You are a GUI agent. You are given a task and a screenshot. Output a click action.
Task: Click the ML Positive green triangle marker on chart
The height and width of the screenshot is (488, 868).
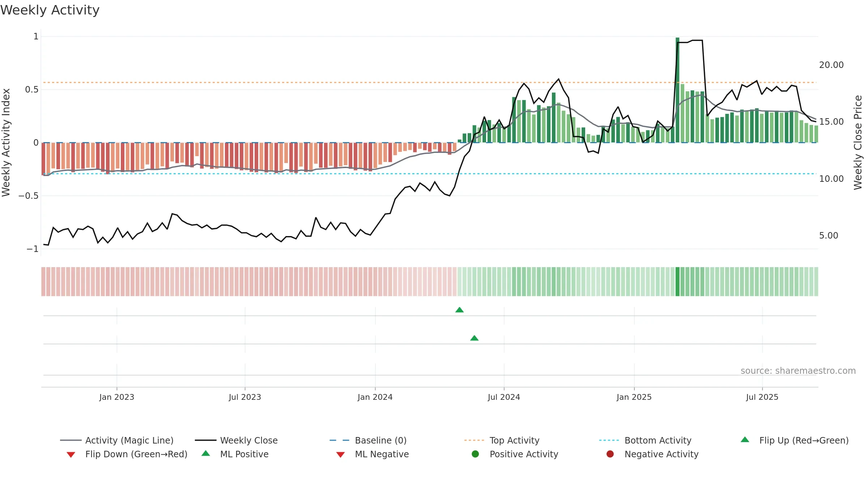474,338
